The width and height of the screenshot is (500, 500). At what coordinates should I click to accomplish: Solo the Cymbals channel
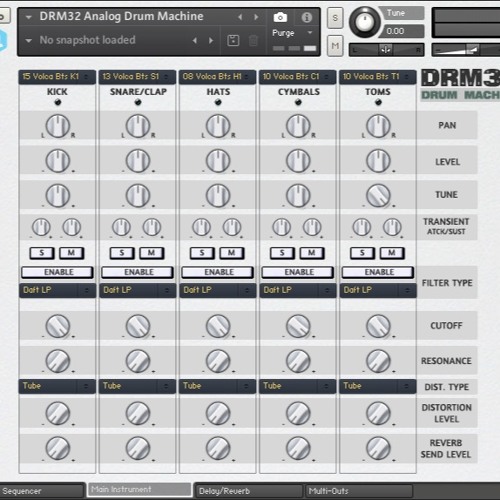(x=282, y=253)
